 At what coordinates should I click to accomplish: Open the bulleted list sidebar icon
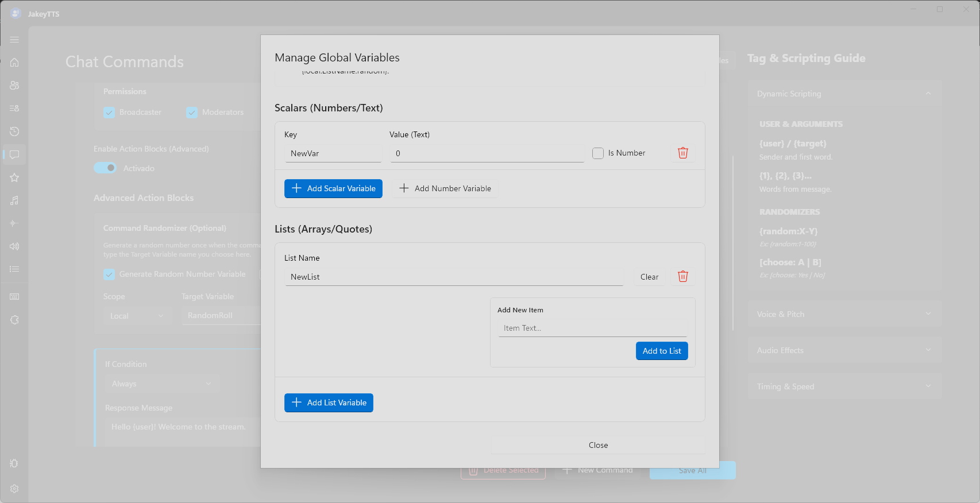14,269
